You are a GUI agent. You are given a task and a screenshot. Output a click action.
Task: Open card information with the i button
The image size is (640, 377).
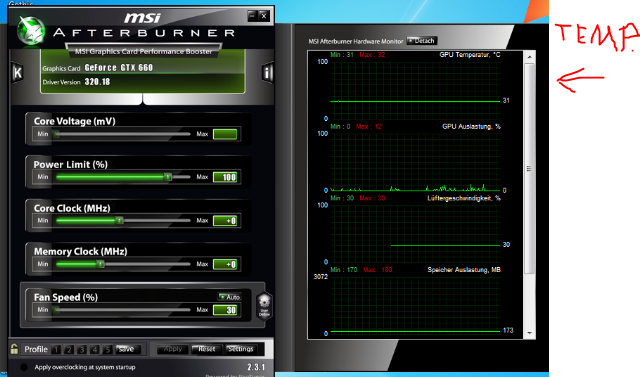[x=267, y=73]
